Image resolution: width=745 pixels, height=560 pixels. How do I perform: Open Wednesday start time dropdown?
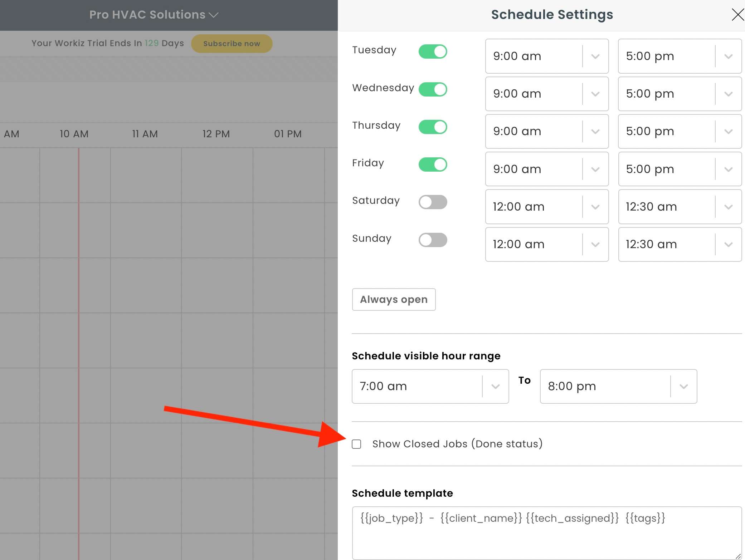(547, 94)
